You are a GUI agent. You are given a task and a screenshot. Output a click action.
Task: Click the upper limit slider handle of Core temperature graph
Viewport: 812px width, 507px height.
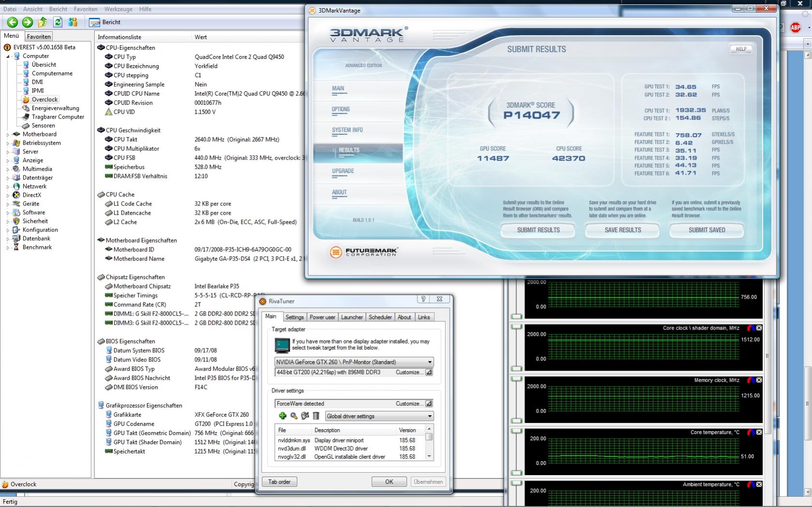pyautogui.click(x=517, y=431)
